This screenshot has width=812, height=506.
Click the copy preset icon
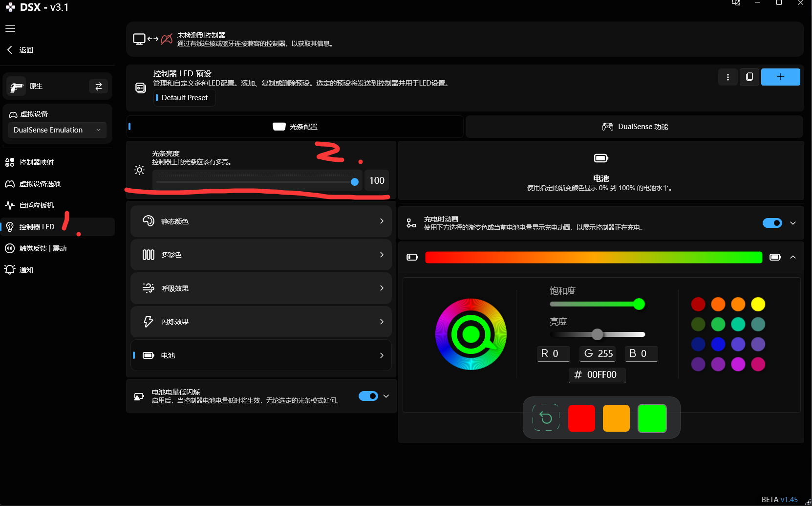(749, 77)
